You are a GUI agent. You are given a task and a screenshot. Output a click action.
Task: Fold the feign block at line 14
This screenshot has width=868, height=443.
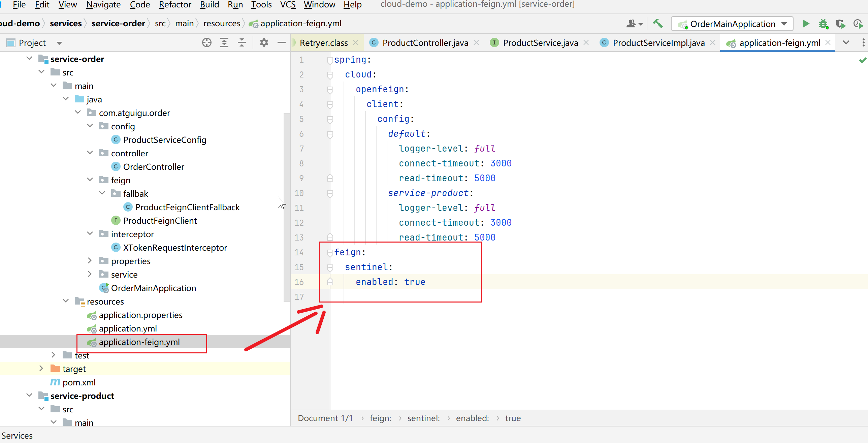pyautogui.click(x=330, y=253)
